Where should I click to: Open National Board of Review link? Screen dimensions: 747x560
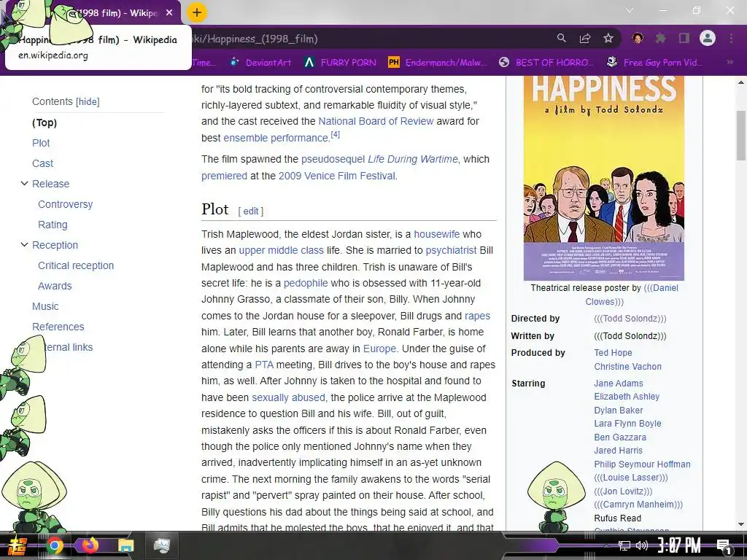pyautogui.click(x=376, y=122)
